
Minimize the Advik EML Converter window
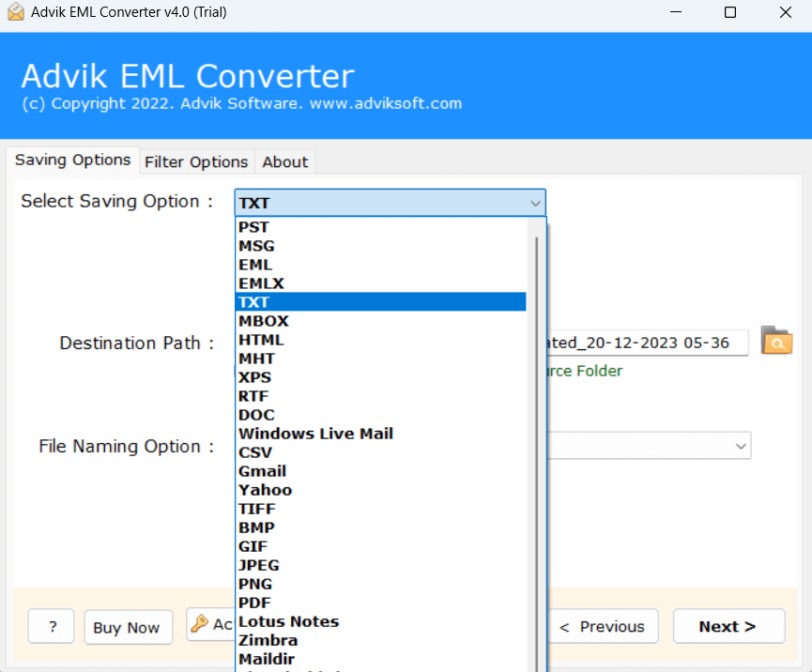pos(676,12)
